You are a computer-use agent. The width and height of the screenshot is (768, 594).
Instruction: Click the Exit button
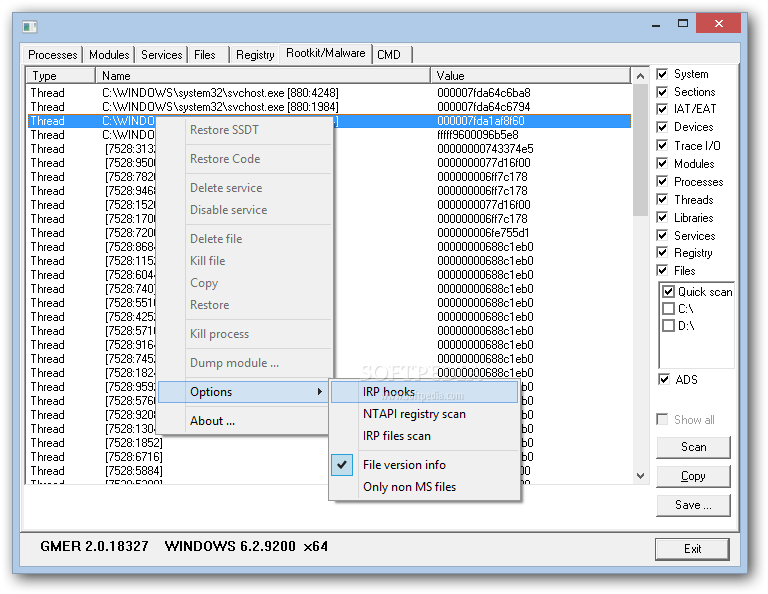692,549
